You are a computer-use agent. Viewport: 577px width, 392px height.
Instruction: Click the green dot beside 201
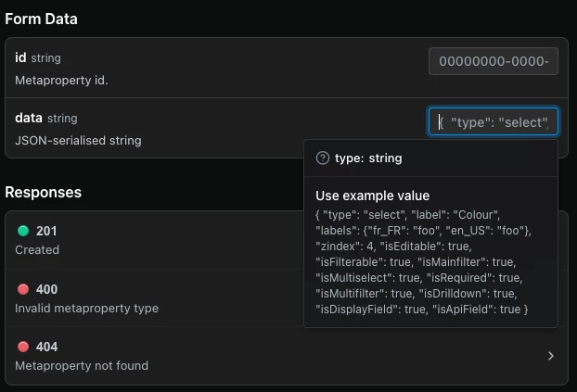[23, 231]
